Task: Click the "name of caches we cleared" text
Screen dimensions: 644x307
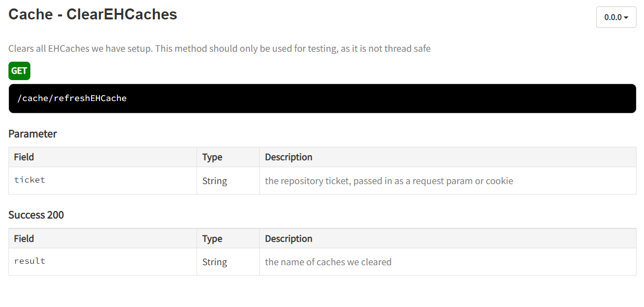Action: [x=328, y=262]
